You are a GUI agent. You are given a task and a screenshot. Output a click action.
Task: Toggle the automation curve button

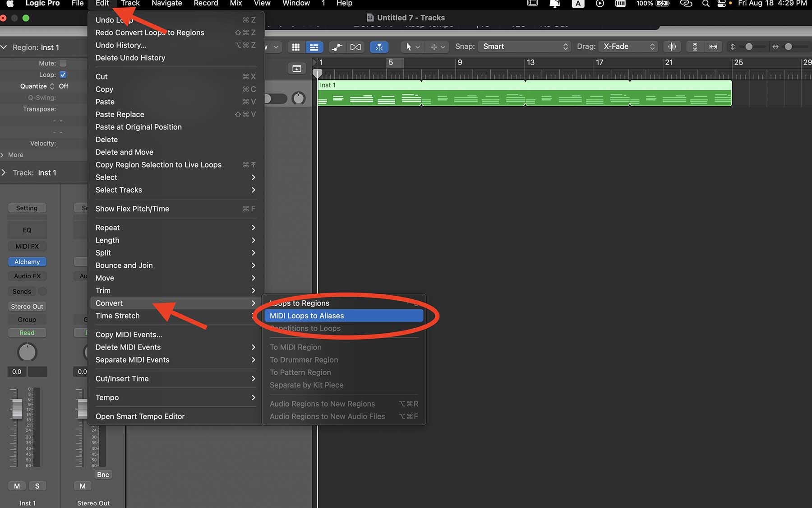coord(337,47)
